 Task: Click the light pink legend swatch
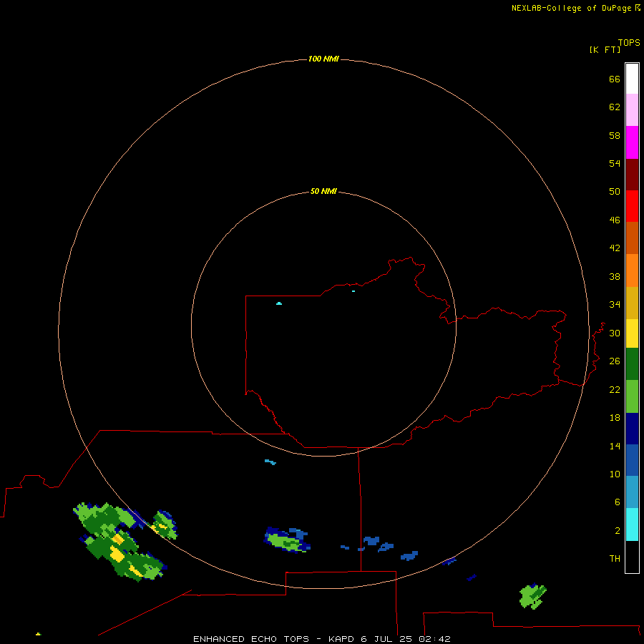(632, 110)
